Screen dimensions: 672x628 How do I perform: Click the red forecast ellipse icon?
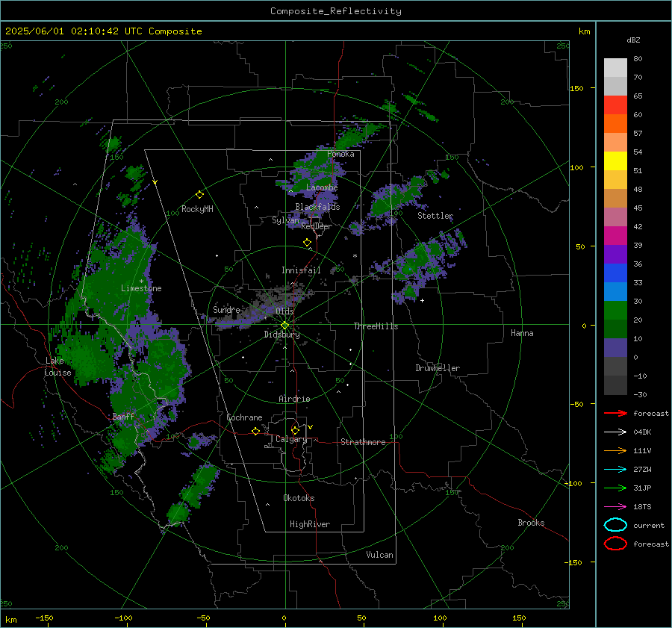click(x=615, y=544)
